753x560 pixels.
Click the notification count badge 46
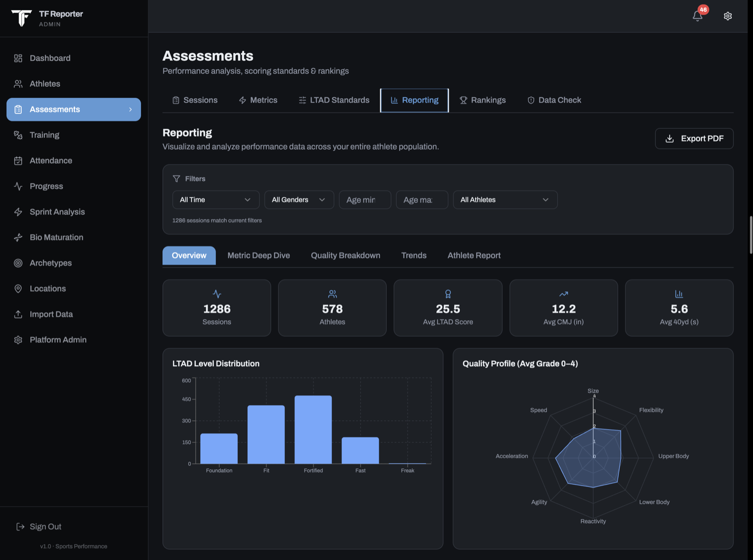tap(703, 9)
